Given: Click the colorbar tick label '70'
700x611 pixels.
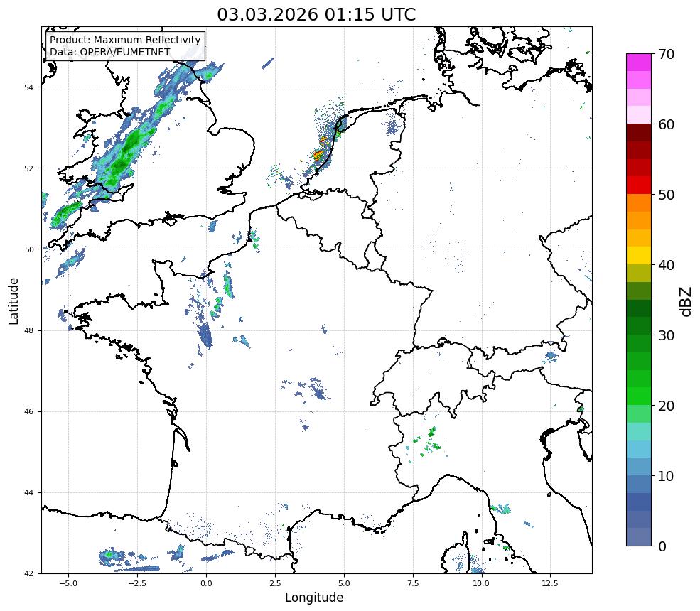Looking at the screenshot, I should pyautogui.click(x=666, y=54).
